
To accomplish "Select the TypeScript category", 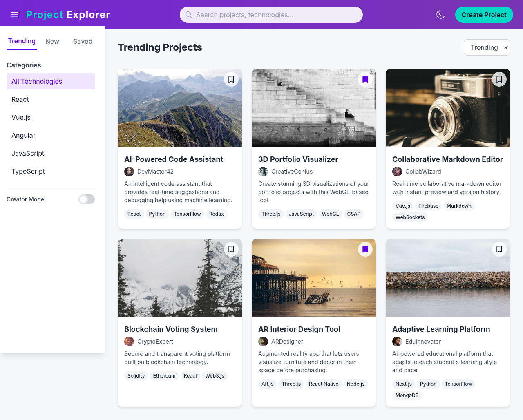I will pyautogui.click(x=28, y=171).
